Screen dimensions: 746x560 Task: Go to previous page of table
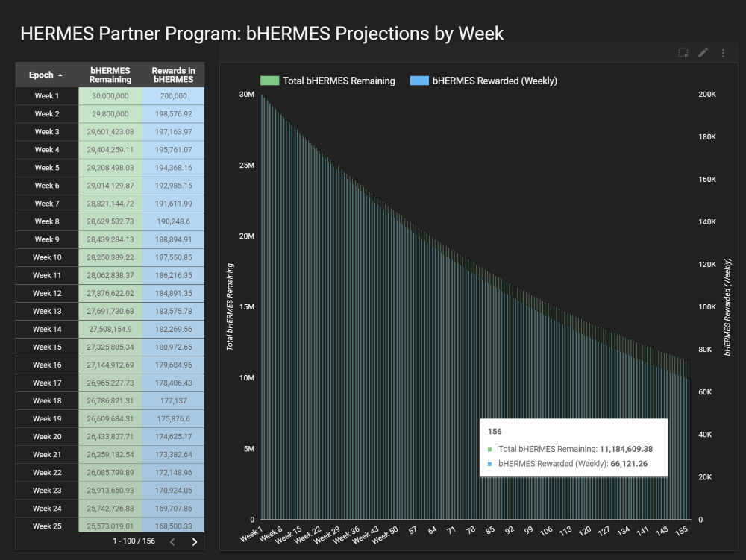(x=172, y=541)
